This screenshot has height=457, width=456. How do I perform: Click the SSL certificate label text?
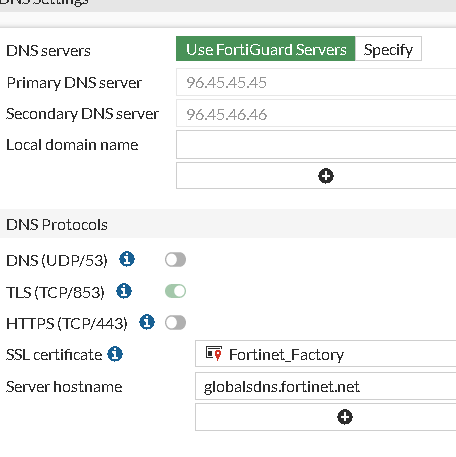tap(54, 354)
